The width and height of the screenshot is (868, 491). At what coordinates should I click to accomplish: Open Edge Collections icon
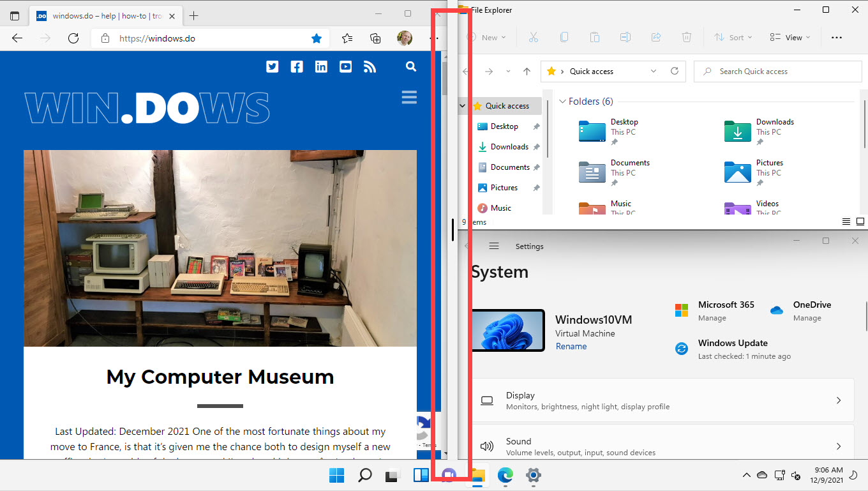(376, 38)
